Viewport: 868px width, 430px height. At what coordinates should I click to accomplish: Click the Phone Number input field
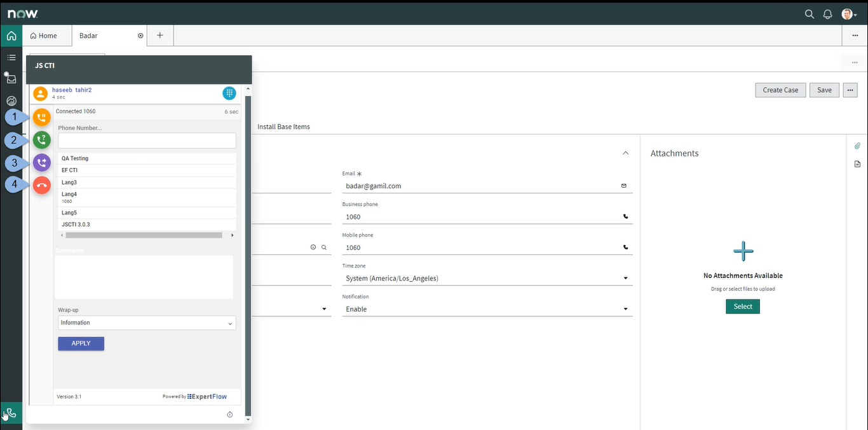[x=147, y=139]
